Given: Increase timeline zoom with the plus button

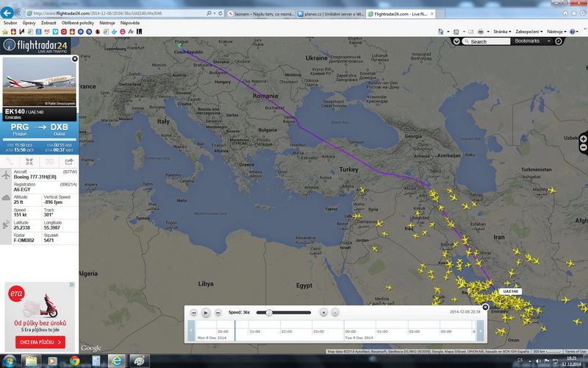Looking at the screenshot, I should pyautogui.click(x=323, y=312).
